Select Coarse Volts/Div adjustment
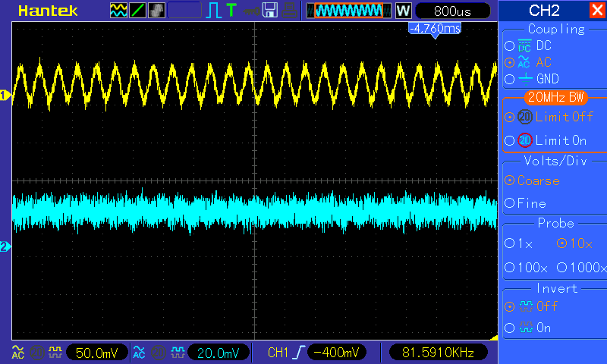The width and height of the screenshot is (607, 364). point(533,180)
